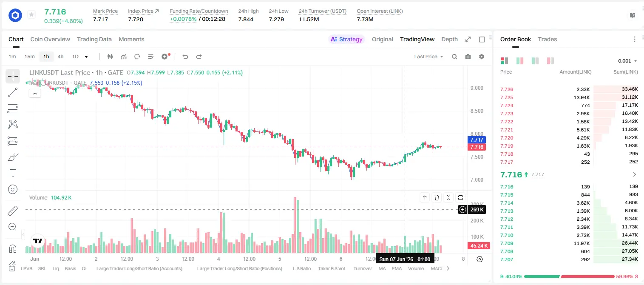The height and width of the screenshot is (285, 644).
Task: Click the MACD indicator in bottom bar
Action: pyautogui.click(x=437, y=268)
